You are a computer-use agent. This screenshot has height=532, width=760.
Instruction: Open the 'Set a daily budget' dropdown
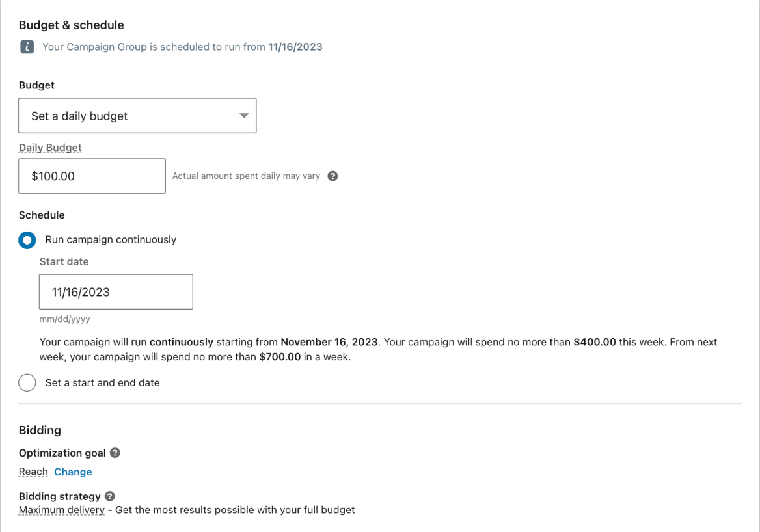pos(137,115)
